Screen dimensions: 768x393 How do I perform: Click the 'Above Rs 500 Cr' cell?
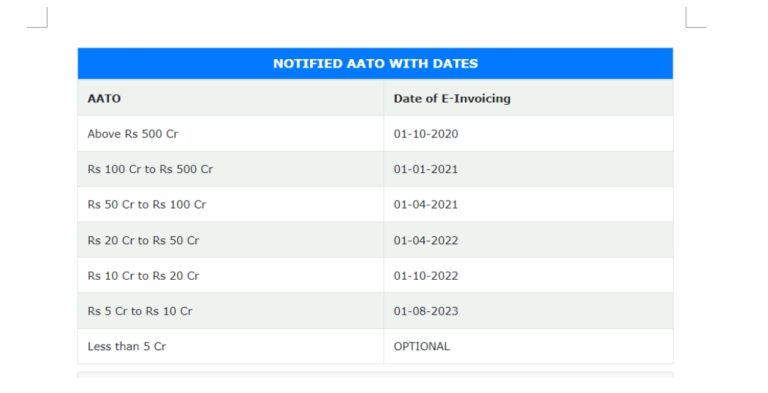pyautogui.click(x=230, y=134)
